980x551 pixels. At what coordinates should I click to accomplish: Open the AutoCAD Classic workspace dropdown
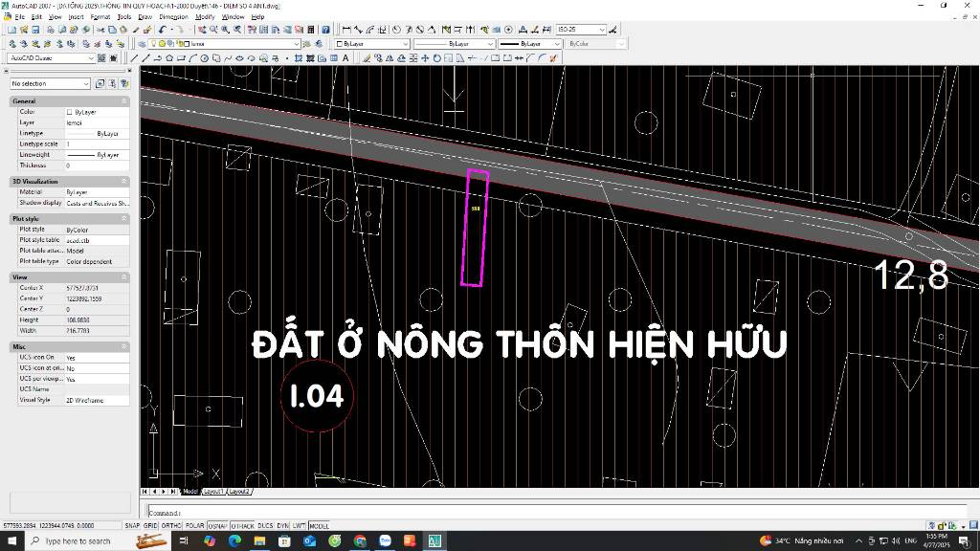coord(92,58)
